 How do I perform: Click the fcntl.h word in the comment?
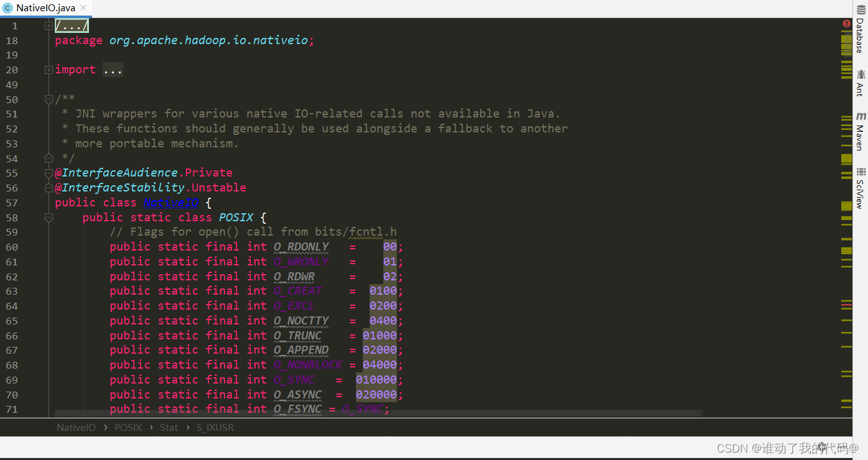373,232
